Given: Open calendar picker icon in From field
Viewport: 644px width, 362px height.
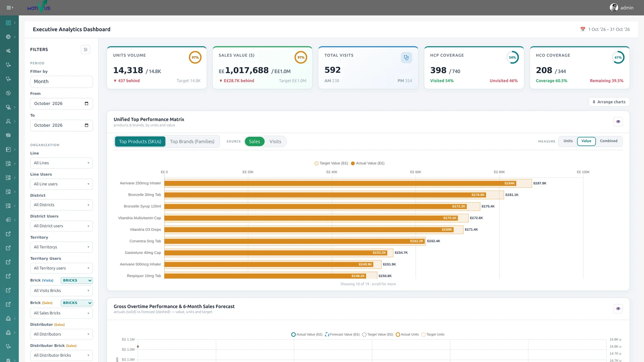Looking at the screenshot, I should coord(86,104).
